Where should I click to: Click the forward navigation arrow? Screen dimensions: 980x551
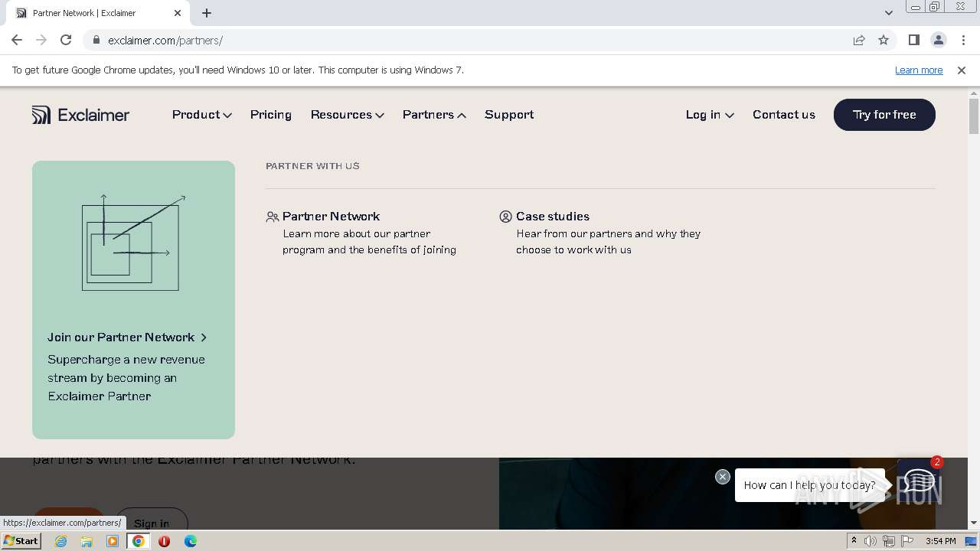[41, 40]
